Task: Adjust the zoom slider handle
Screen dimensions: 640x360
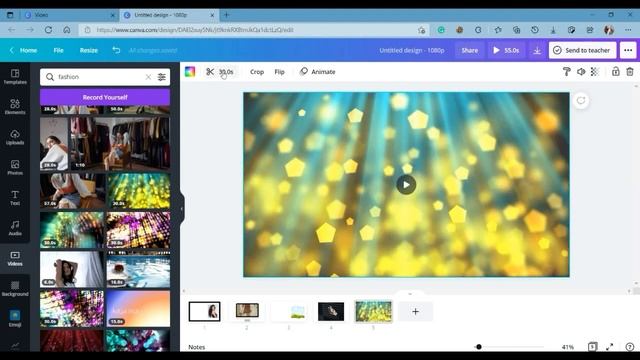Action: pyautogui.click(x=479, y=347)
